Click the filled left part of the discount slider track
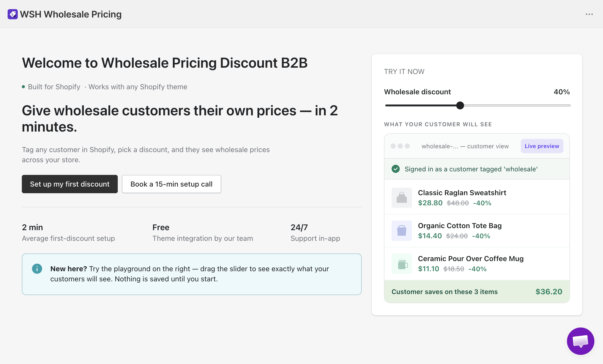 point(421,105)
